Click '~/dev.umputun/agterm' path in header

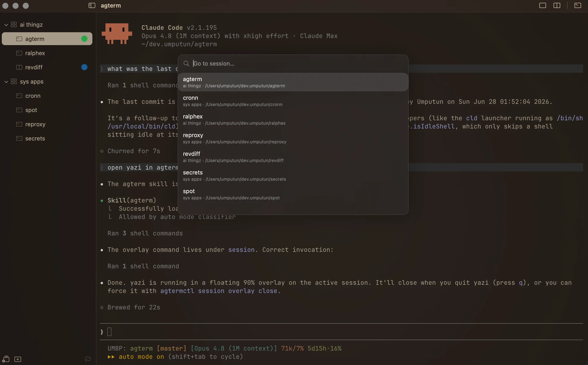tap(179, 44)
